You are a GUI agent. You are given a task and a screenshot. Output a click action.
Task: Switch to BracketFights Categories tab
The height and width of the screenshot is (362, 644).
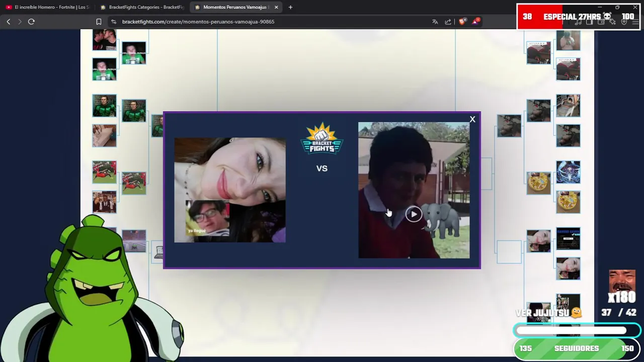pos(142,7)
